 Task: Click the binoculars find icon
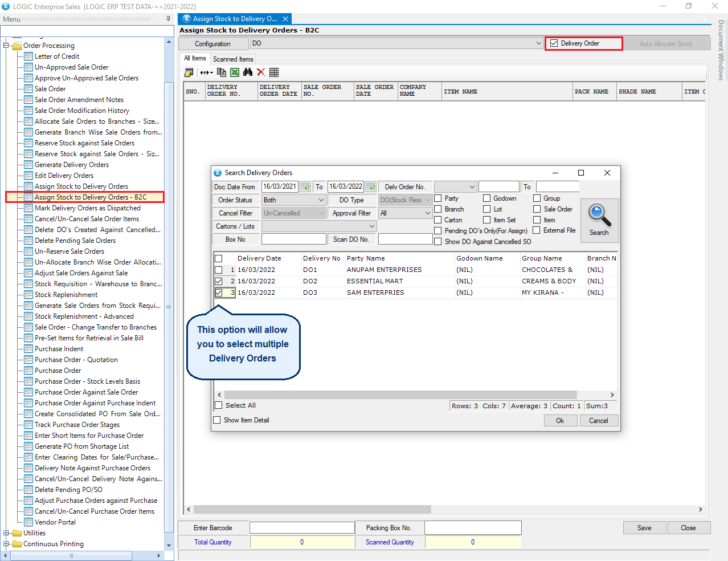[248, 72]
